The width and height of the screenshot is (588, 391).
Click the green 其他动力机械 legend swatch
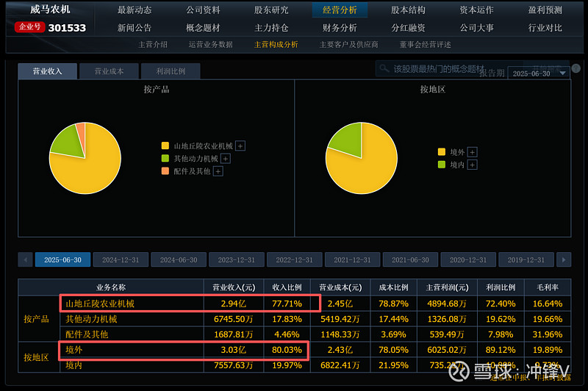point(165,158)
